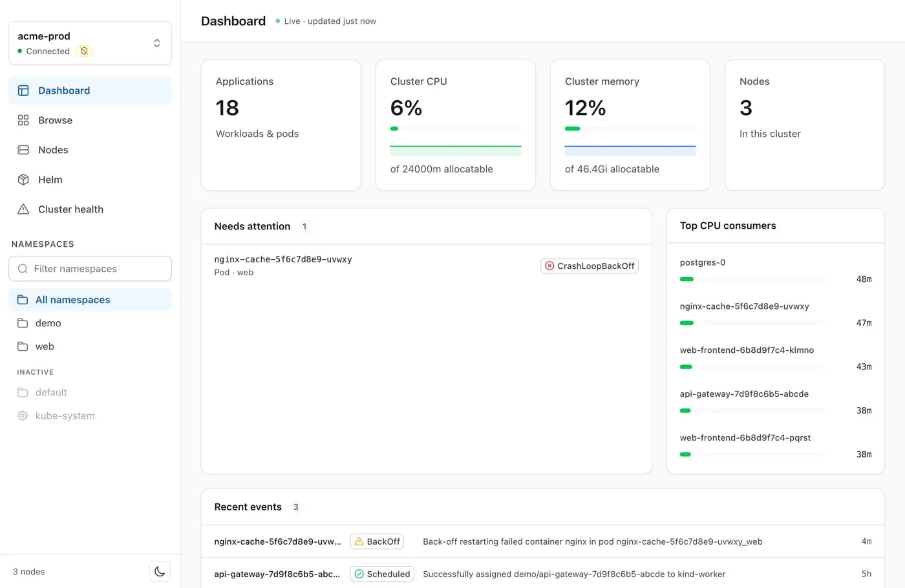Click the Cluster health warning icon
This screenshot has width=905, height=588.
23,209
